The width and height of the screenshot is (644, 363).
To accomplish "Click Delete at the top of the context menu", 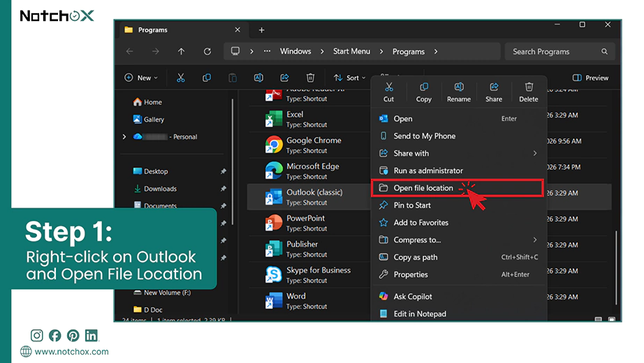I will [529, 92].
